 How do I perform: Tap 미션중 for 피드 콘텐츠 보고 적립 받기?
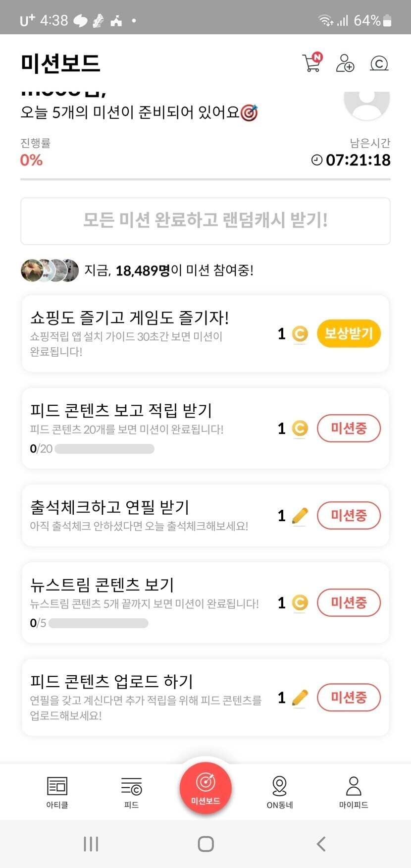349,429
